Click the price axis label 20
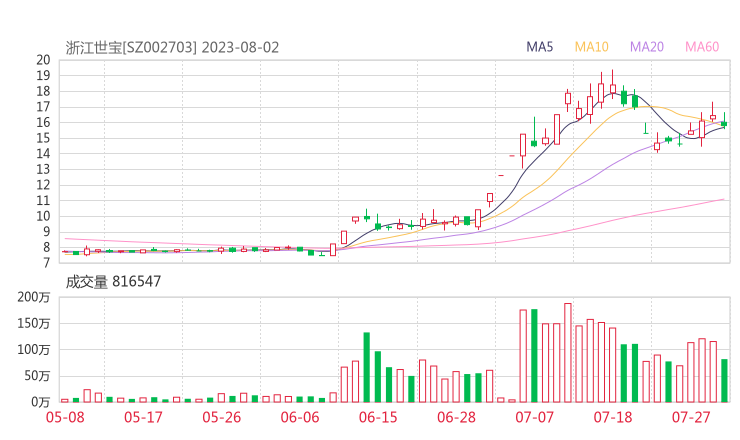The height and width of the screenshot is (440, 740). coord(43,60)
